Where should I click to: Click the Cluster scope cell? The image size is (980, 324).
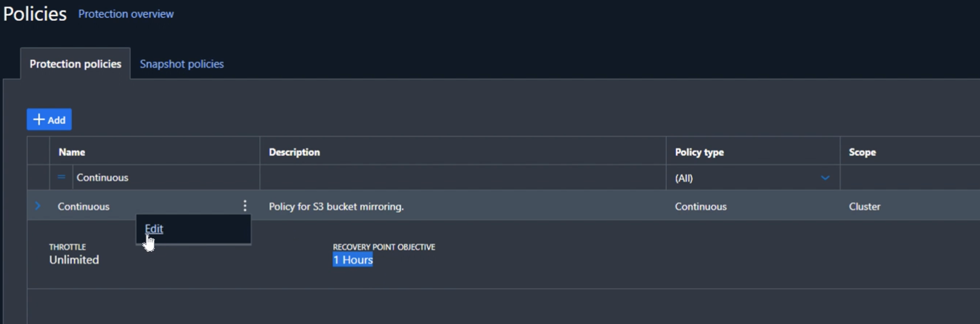click(864, 206)
